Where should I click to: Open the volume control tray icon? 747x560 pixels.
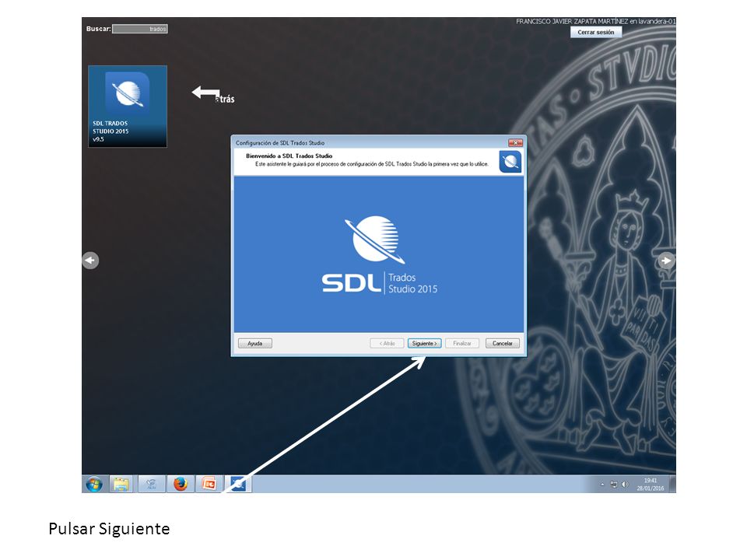pos(625,485)
